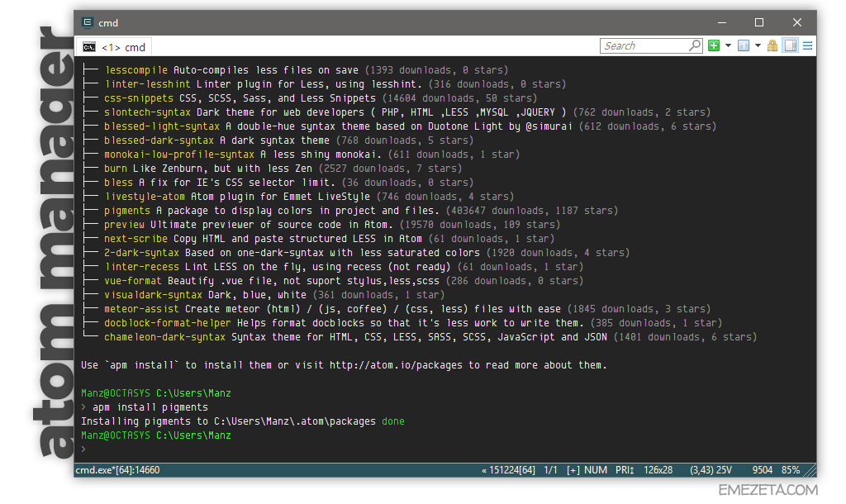The height and width of the screenshot is (504, 846).
Task: Click the chameleon-dark-syntax package name
Action: pyautogui.click(x=164, y=337)
